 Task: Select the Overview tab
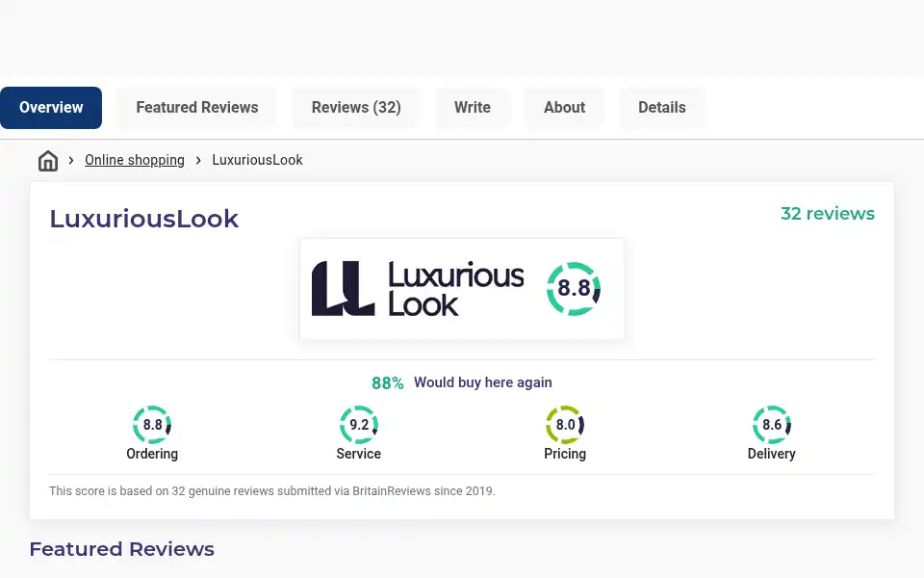tap(51, 107)
